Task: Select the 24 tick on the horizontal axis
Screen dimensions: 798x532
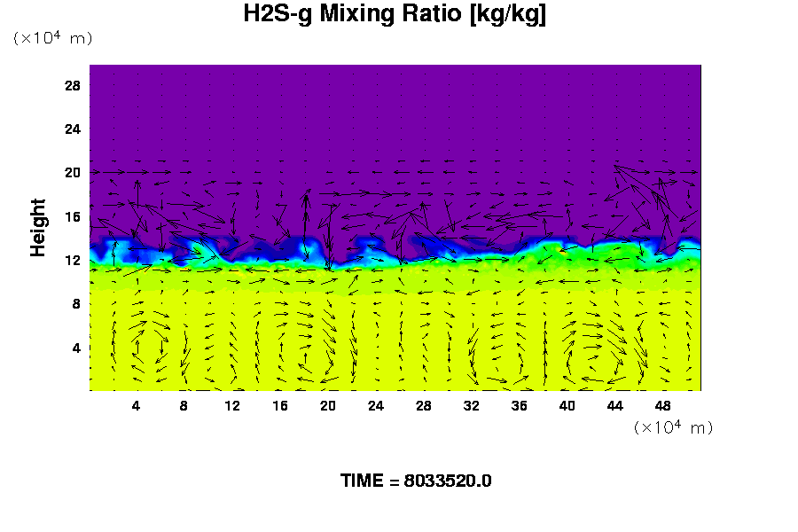Action: point(376,405)
